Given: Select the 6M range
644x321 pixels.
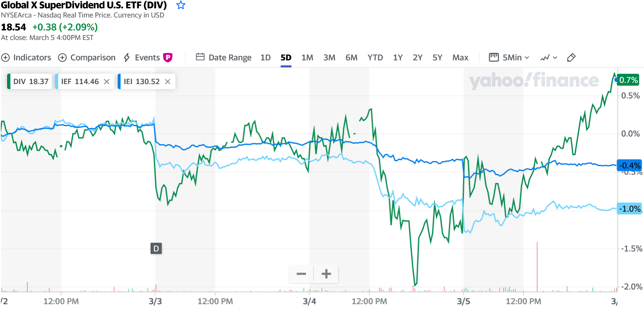Looking at the screenshot, I should coord(351,57).
